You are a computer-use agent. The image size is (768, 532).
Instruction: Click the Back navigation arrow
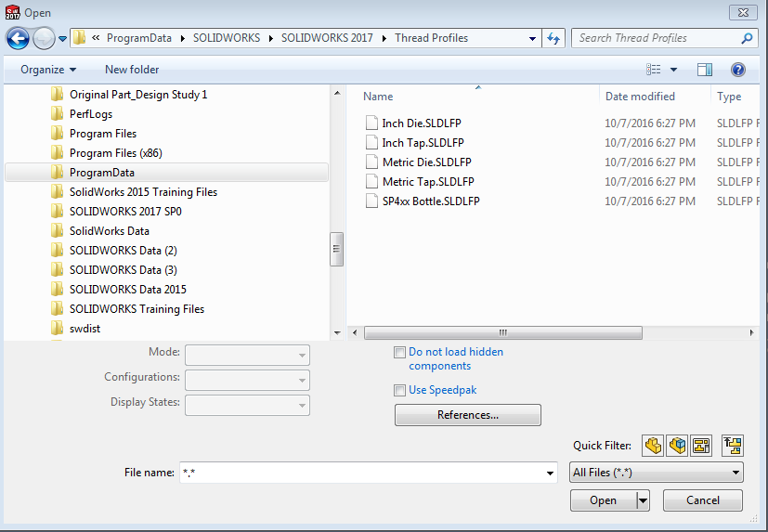point(19,38)
